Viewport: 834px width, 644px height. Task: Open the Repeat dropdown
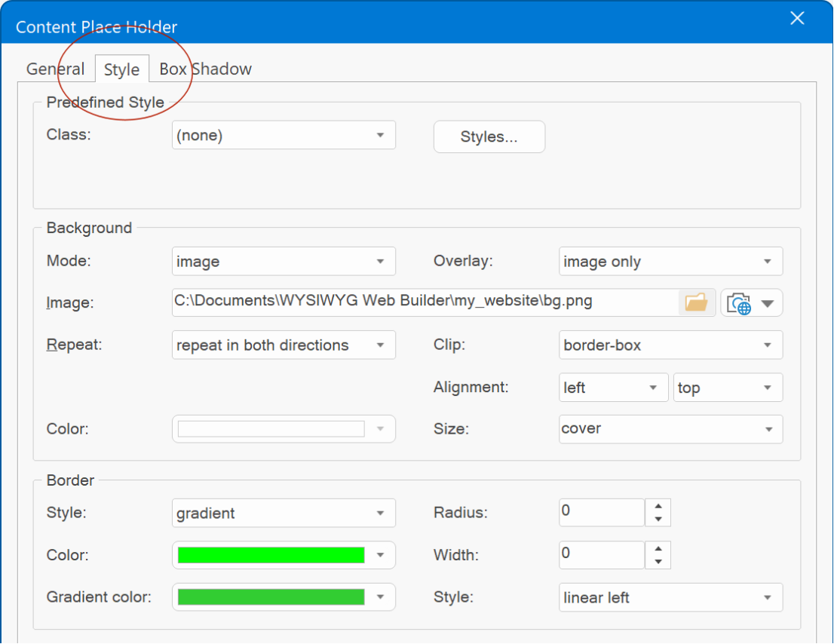click(x=284, y=345)
